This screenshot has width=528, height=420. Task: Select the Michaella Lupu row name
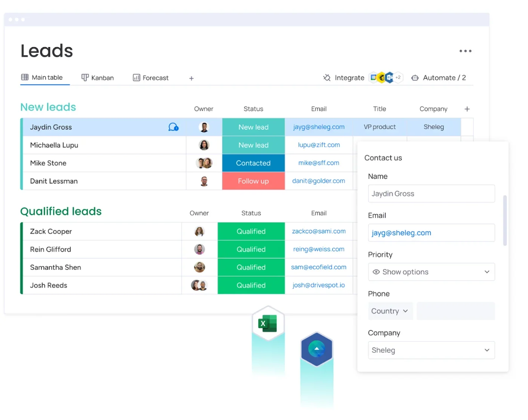point(54,145)
